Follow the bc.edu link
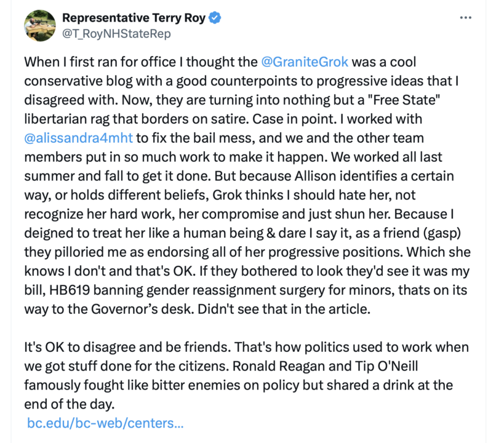The height and width of the screenshot is (443, 504). coord(105,423)
